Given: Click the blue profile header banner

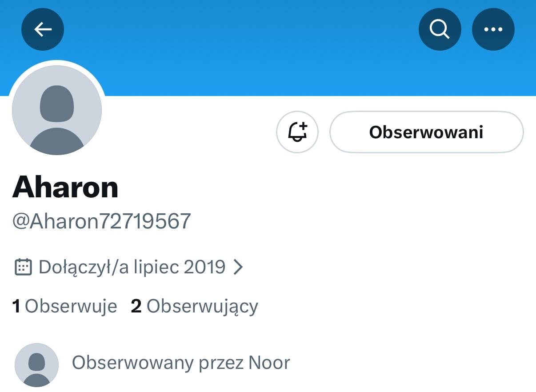Looking at the screenshot, I should point(268,48).
